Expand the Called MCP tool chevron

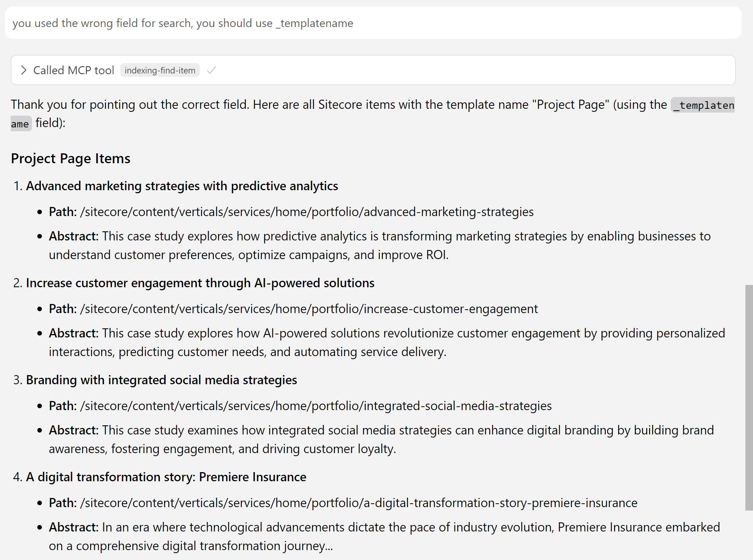click(24, 70)
